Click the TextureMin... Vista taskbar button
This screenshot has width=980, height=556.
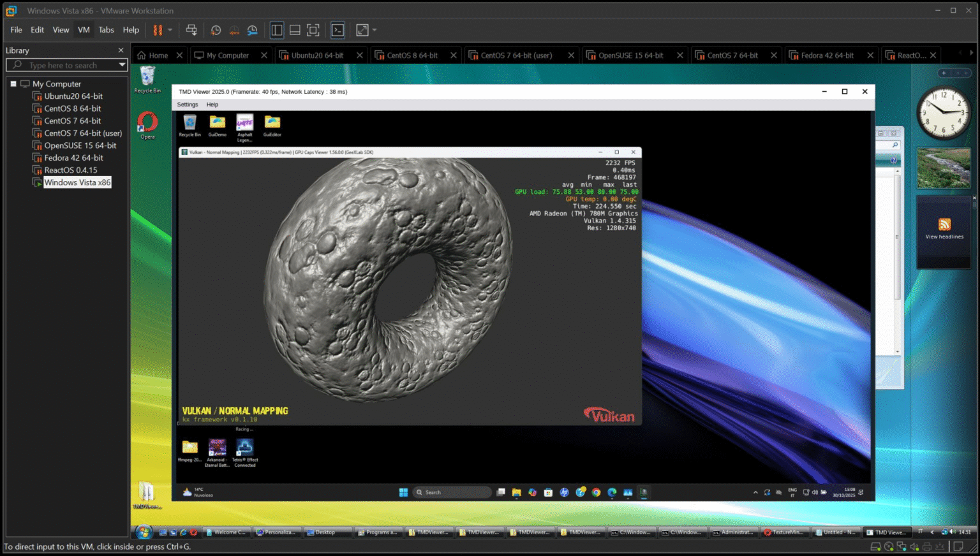(785, 532)
